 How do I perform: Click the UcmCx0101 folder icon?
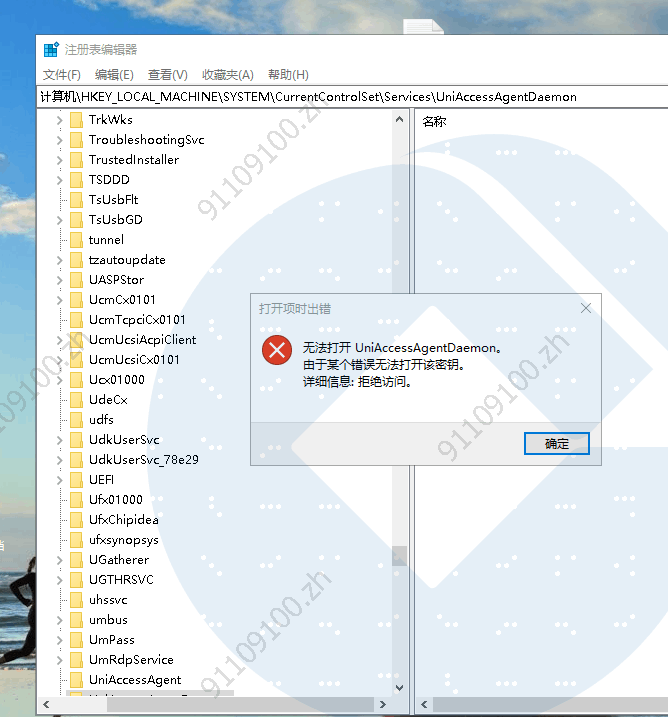[x=76, y=300]
